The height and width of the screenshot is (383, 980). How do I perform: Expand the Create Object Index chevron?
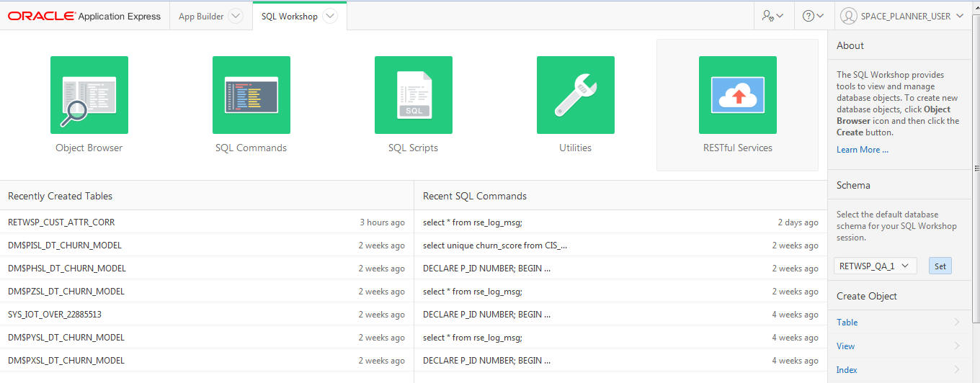957,370
